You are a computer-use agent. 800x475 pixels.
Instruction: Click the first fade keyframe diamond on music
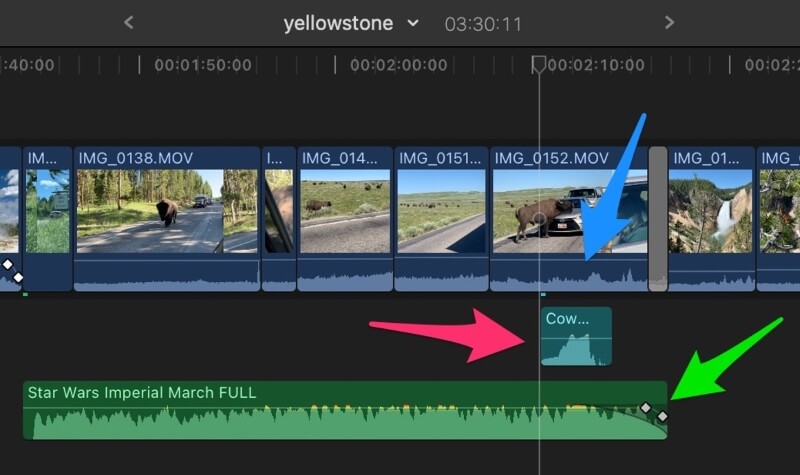646,407
